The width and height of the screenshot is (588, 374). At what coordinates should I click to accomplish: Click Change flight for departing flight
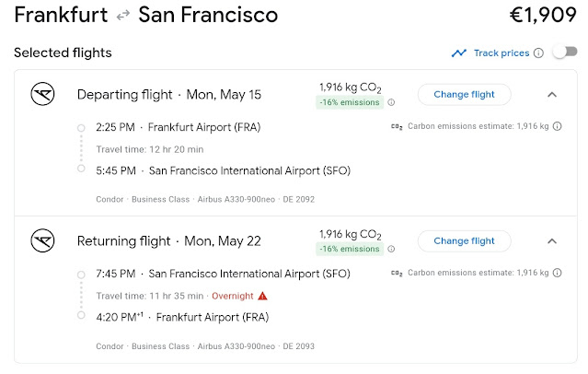click(x=464, y=94)
